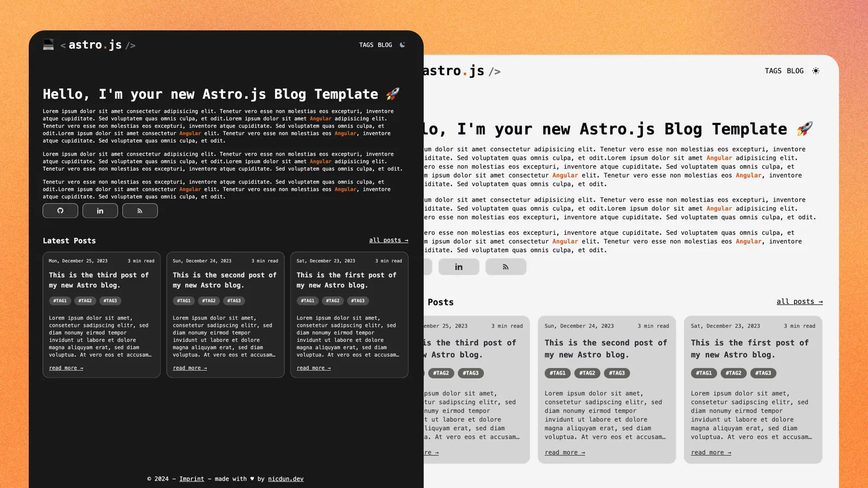Open GitHub profile button in dark theme

pos(60,211)
